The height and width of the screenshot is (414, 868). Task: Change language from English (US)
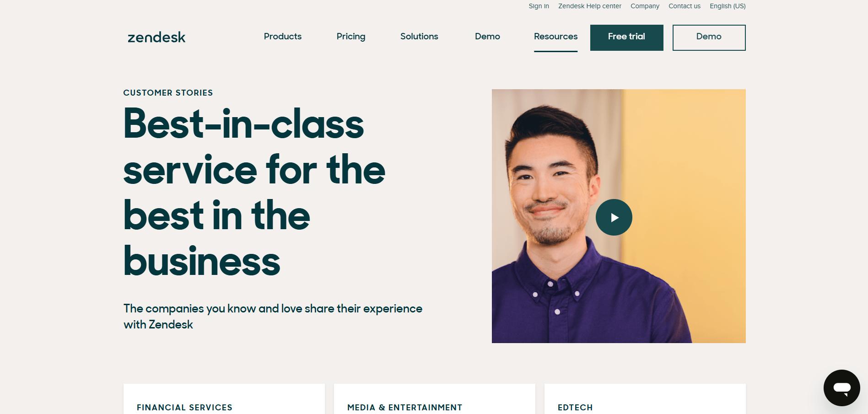point(728,6)
